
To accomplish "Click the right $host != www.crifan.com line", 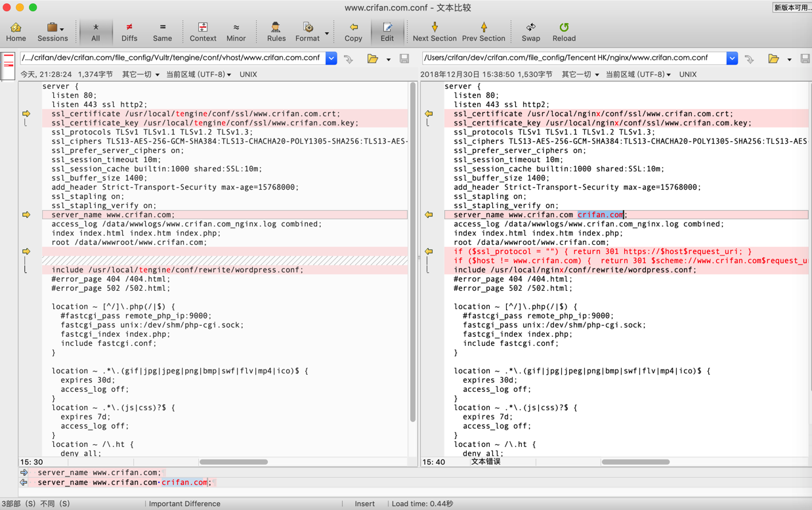I will [626, 261].
